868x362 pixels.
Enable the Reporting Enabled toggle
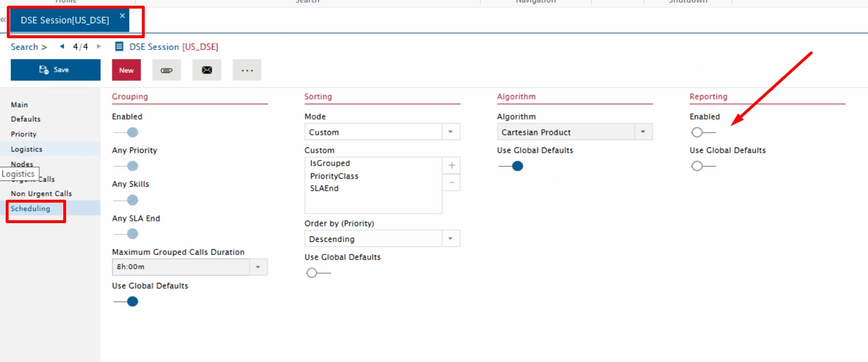coord(703,133)
